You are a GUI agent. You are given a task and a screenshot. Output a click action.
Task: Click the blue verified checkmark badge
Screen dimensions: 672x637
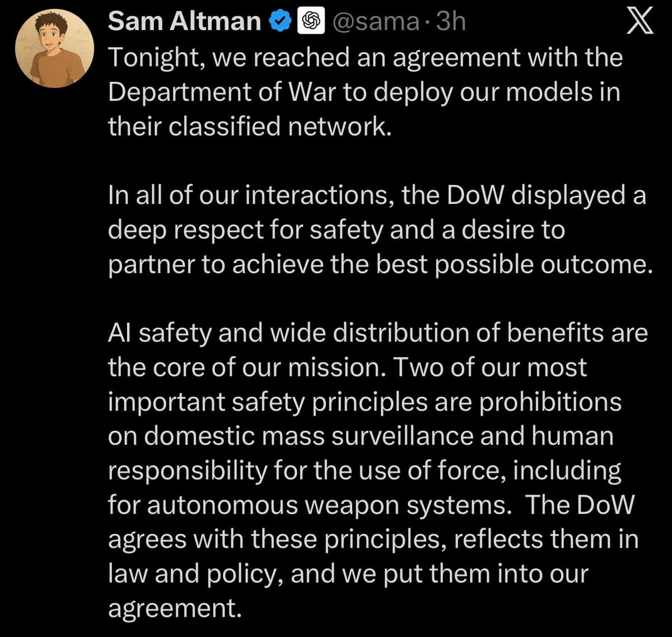click(x=279, y=22)
